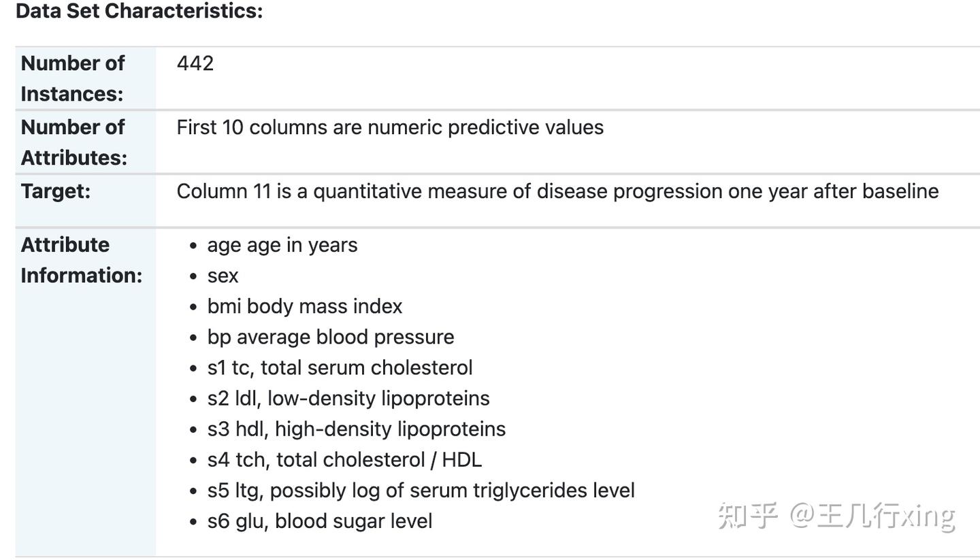The height and width of the screenshot is (560, 980).
Task: Click the "Number of Instances:" row label
Action: [72, 78]
